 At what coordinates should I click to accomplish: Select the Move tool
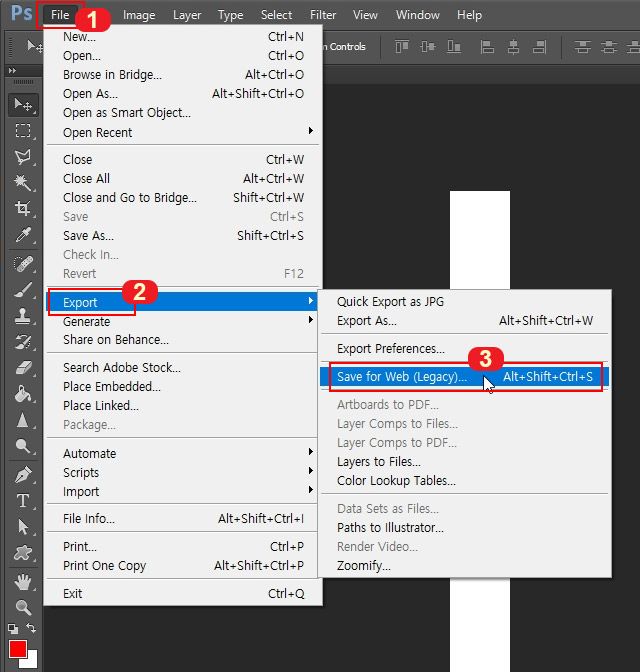pos(23,105)
